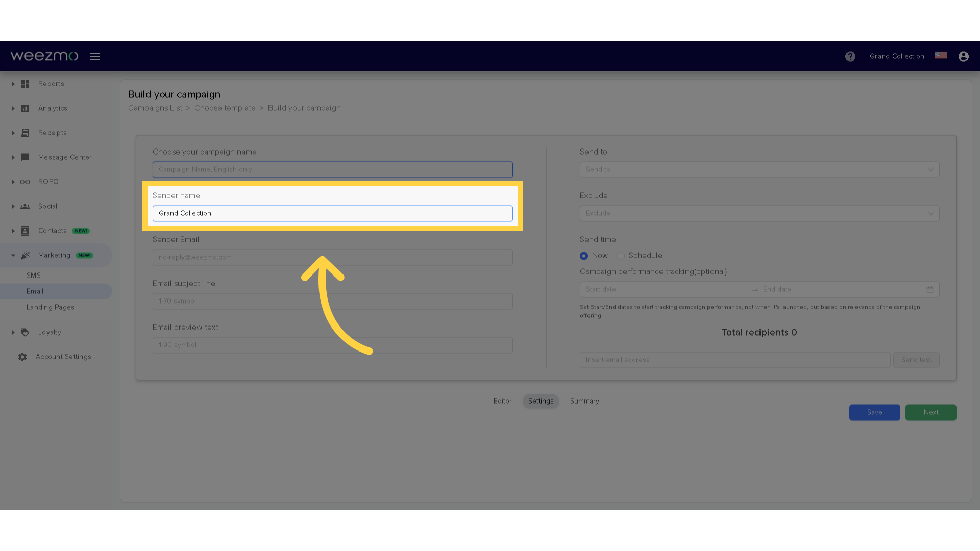
Task: Expand the Reports menu arrow
Action: point(13,84)
